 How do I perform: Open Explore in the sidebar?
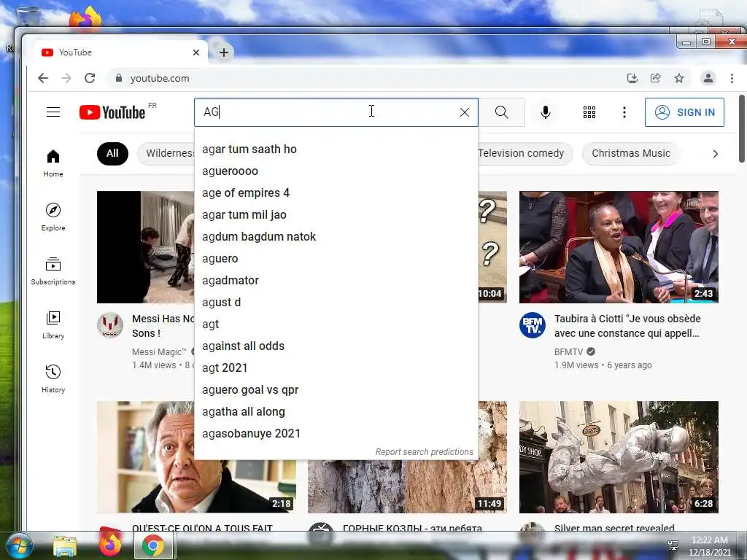tap(53, 217)
